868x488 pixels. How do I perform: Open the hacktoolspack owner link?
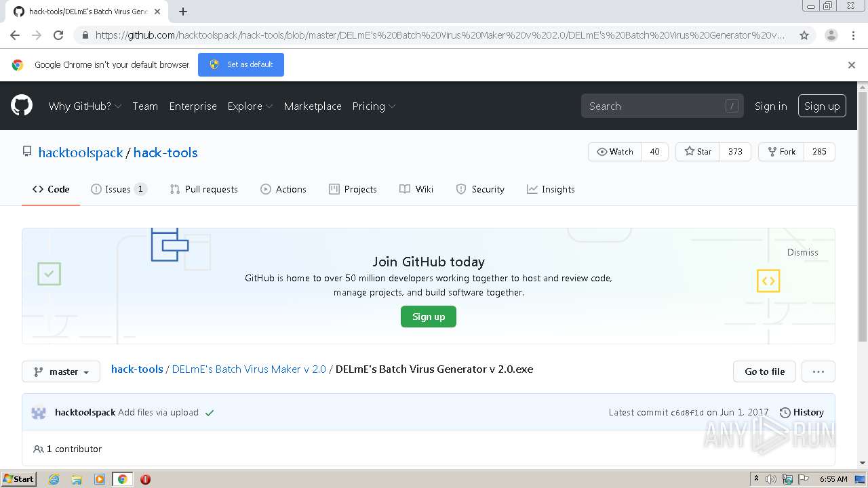coord(81,152)
